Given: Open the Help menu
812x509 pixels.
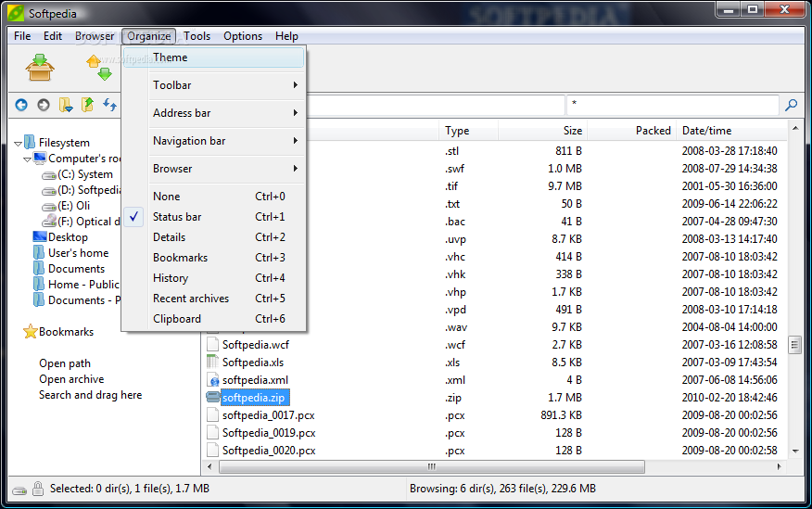Looking at the screenshot, I should [x=287, y=36].
